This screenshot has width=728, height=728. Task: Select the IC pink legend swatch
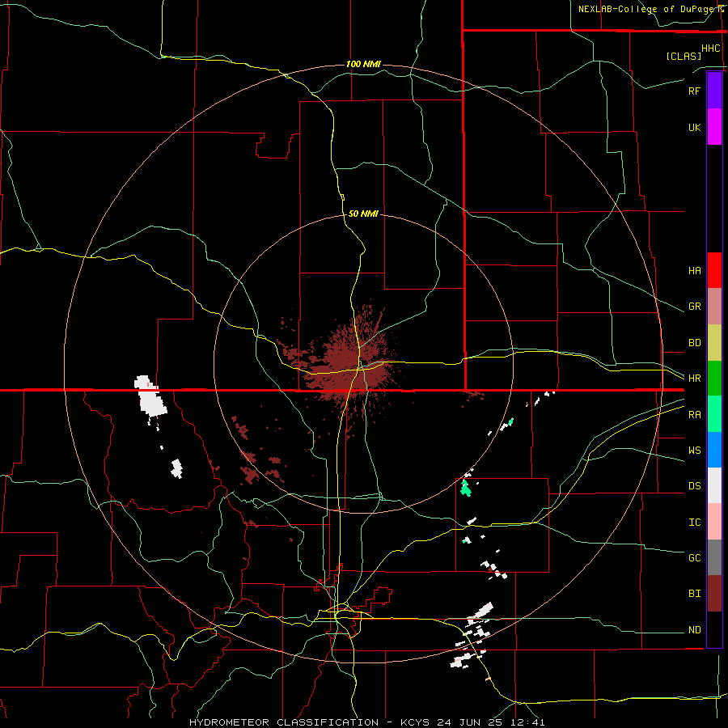tap(714, 522)
